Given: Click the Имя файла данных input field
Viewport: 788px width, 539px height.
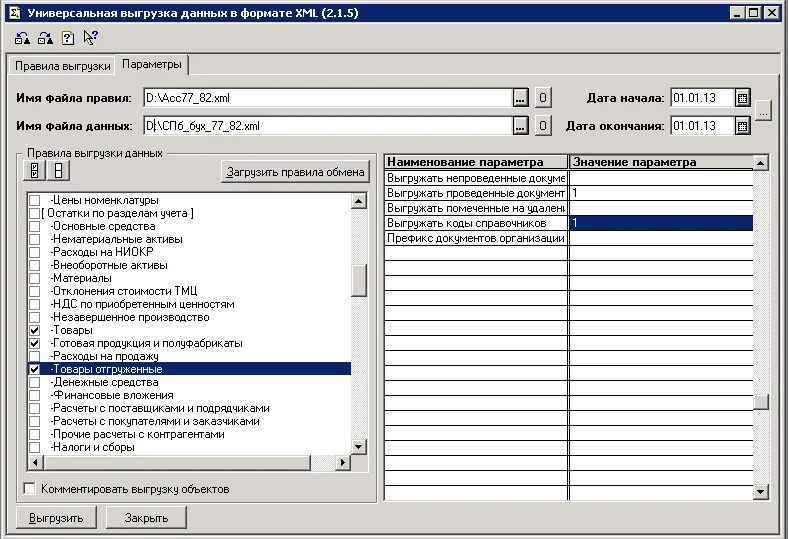Looking at the screenshot, I should (x=328, y=126).
